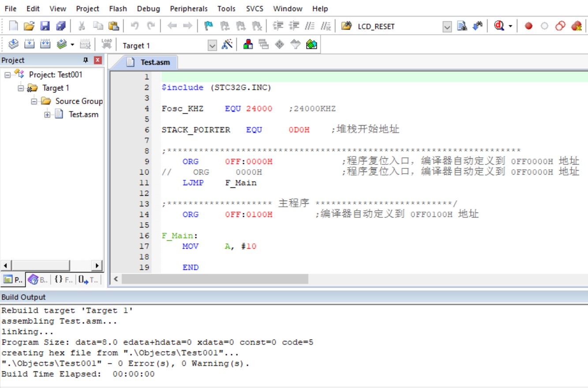The height and width of the screenshot is (388, 588).
Task: Click the Copy icon in toolbar
Action: click(x=98, y=26)
